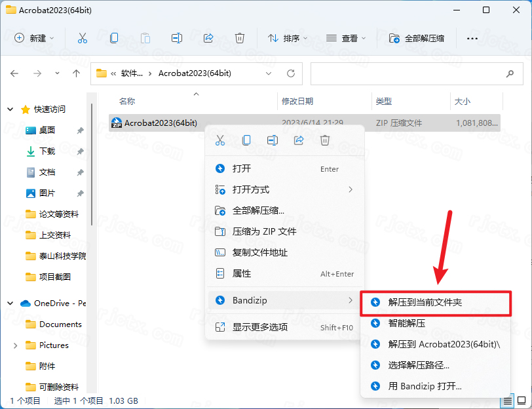The height and width of the screenshot is (409, 532).
Task: Click the context menu Rename icon
Action: [273, 140]
